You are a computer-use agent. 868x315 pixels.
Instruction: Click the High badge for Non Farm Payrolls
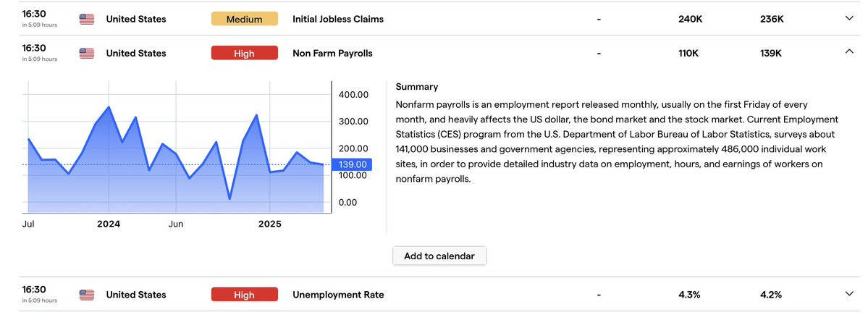[x=244, y=53]
